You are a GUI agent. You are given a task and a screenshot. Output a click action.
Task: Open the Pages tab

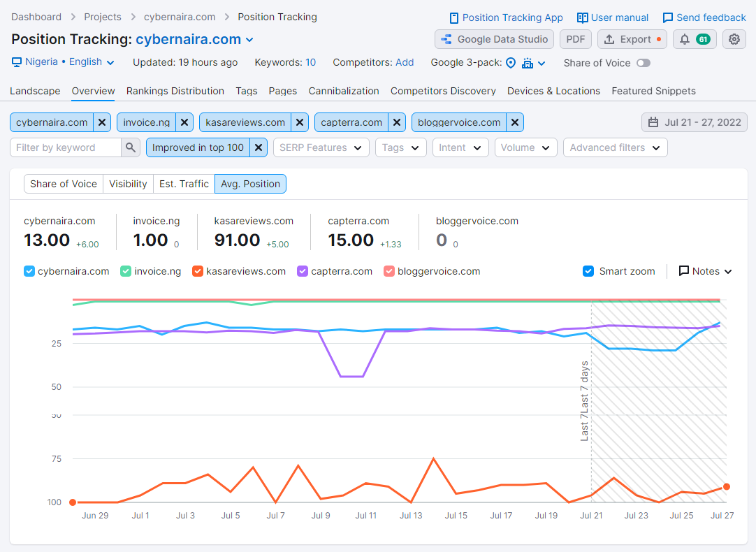pos(282,91)
